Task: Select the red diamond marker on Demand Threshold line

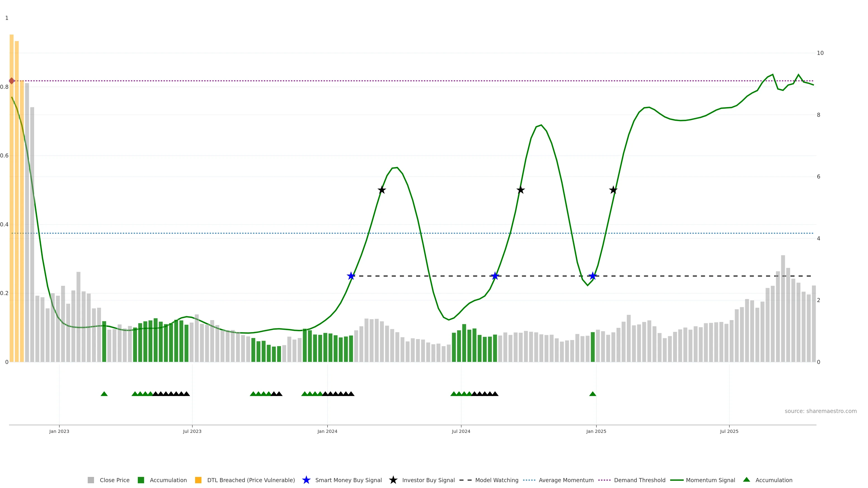Action: [x=12, y=81]
